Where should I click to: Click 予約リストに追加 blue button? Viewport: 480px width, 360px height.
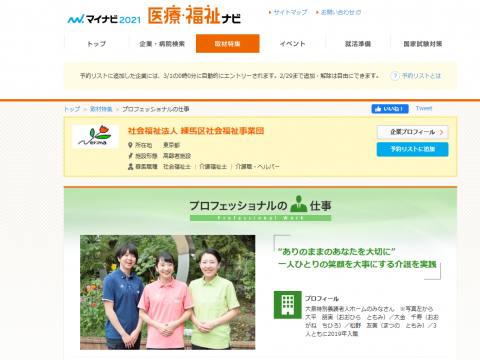[412, 149]
